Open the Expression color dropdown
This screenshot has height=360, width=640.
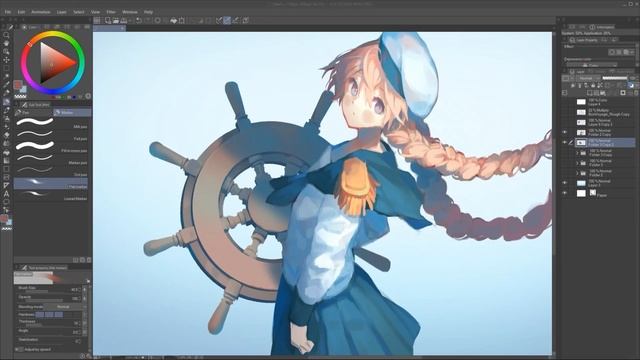[x=592, y=65]
